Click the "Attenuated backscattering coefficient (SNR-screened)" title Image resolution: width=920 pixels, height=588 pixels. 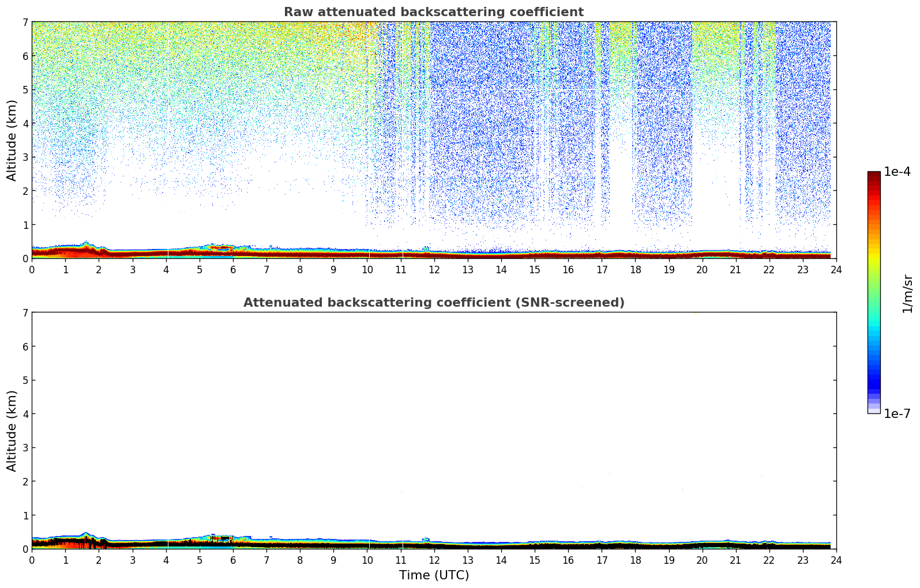point(434,303)
